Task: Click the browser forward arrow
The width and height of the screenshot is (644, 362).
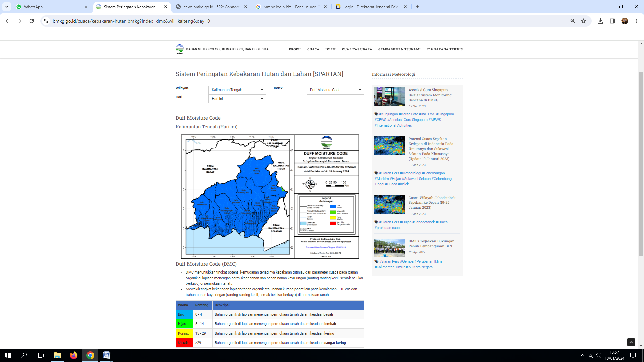Action: (19, 21)
